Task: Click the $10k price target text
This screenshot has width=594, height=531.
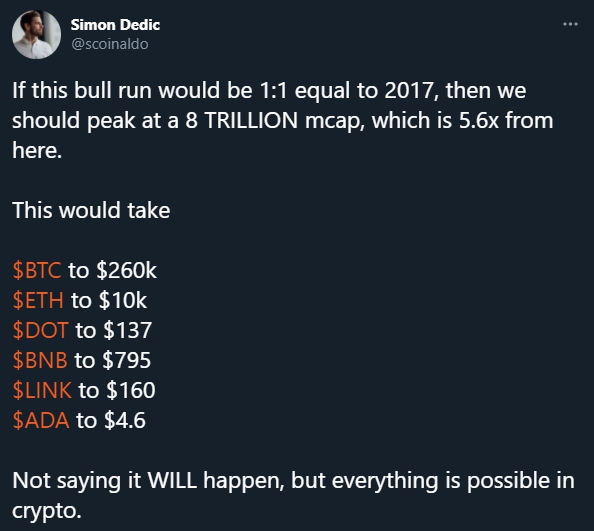Action: [x=123, y=300]
